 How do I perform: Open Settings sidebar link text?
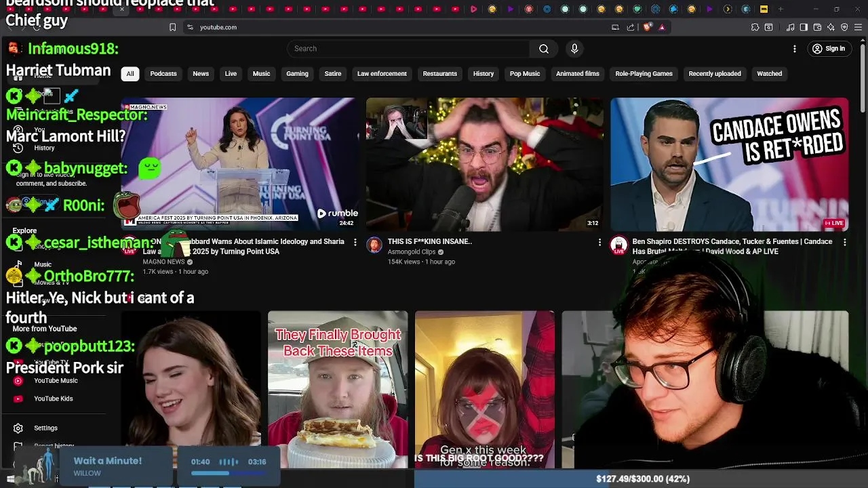(45, 428)
